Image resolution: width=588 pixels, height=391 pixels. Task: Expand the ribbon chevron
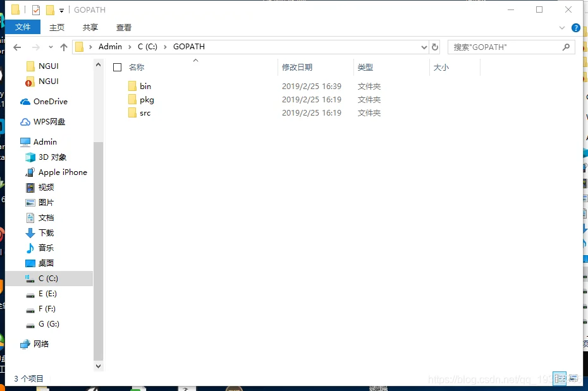coord(561,28)
